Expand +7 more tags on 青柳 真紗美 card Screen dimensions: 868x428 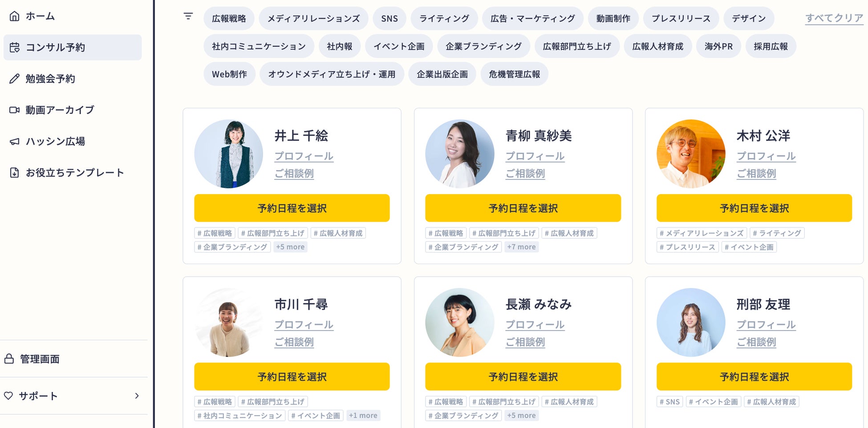coord(521,247)
